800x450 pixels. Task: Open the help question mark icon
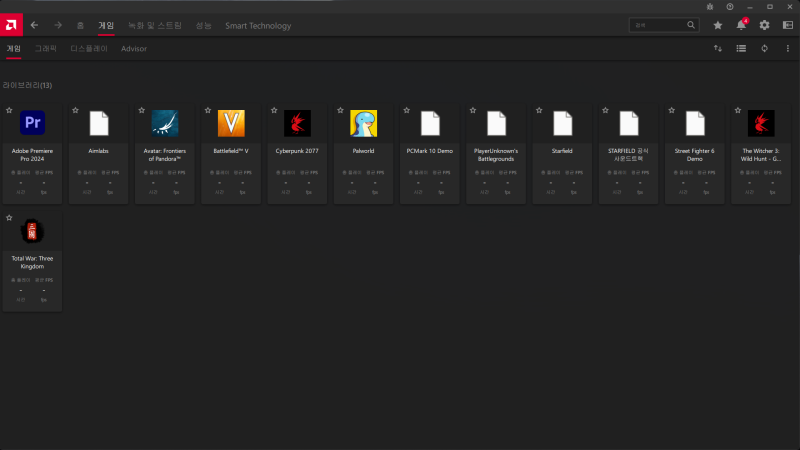(x=730, y=7)
